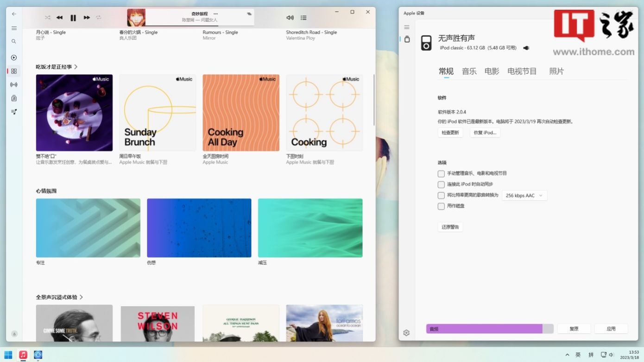The image size is (644, 362).
Task: Click Apple Music vertical scrollbar
Action: pos(374,100)
